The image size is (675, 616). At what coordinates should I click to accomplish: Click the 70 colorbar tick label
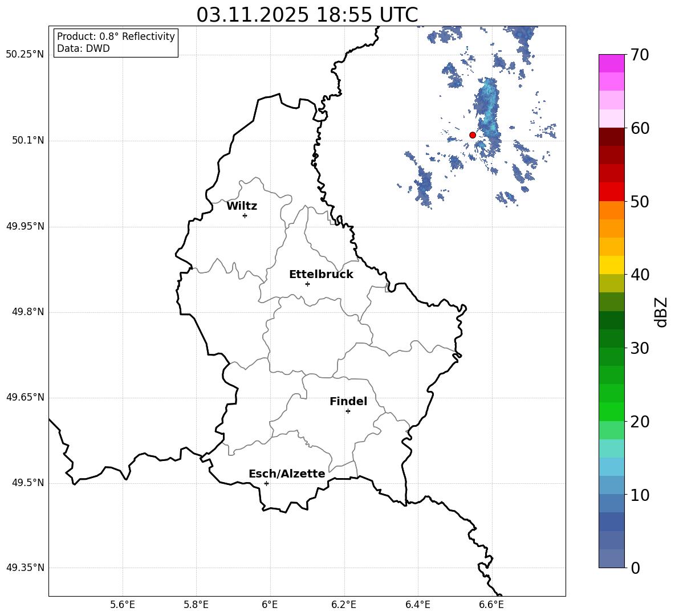click(640, 55)
